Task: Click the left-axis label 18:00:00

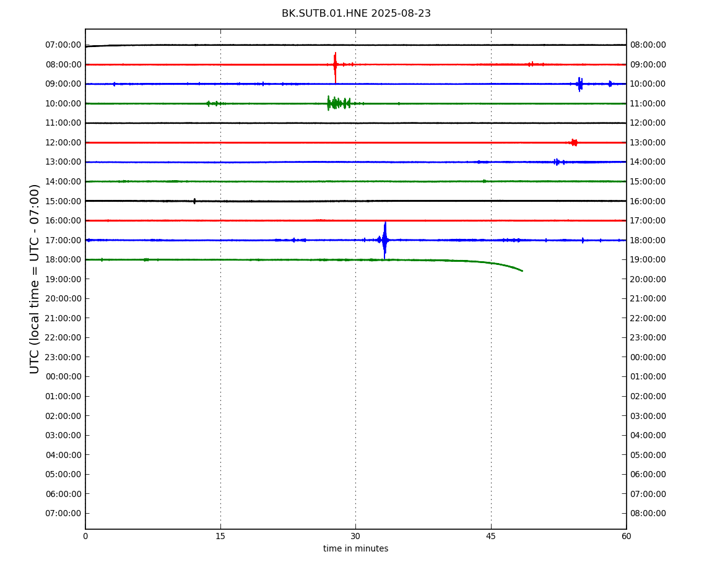Action: (63, 260)
